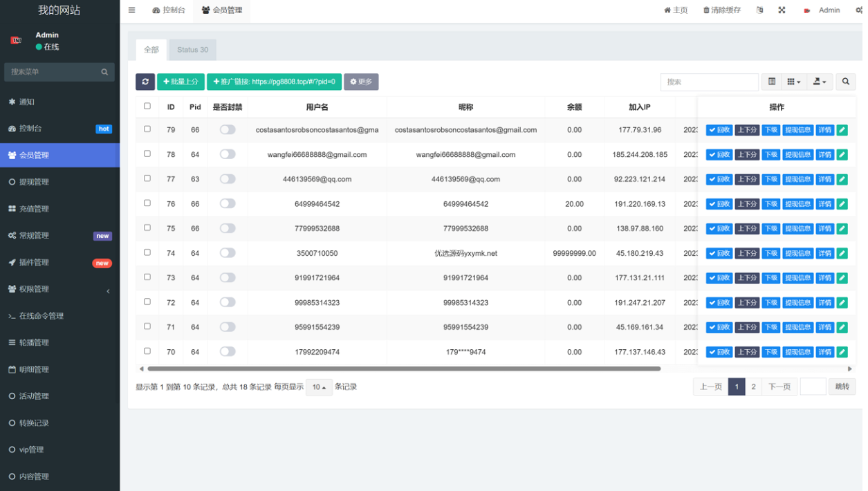The height and width of the screenshot is (491, 868).
Task: Check the row checkbox for ID 76
Action: 147,203
